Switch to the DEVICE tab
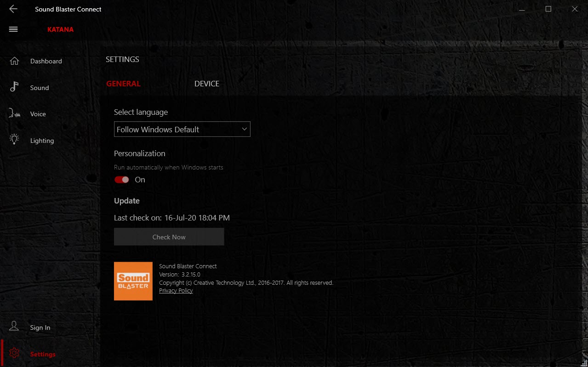 click(207, 84)
